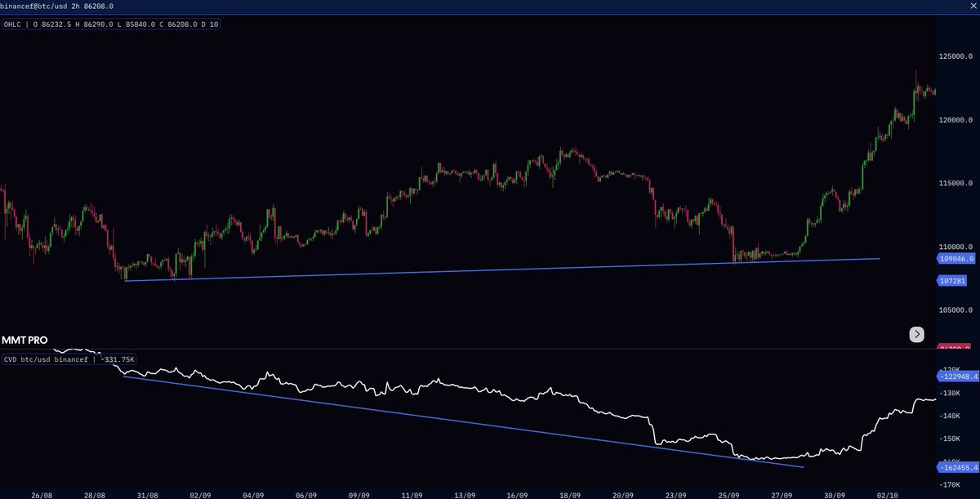
Task: Click the -331.75K CVD reading in the legend
Action: click(118, 359)
